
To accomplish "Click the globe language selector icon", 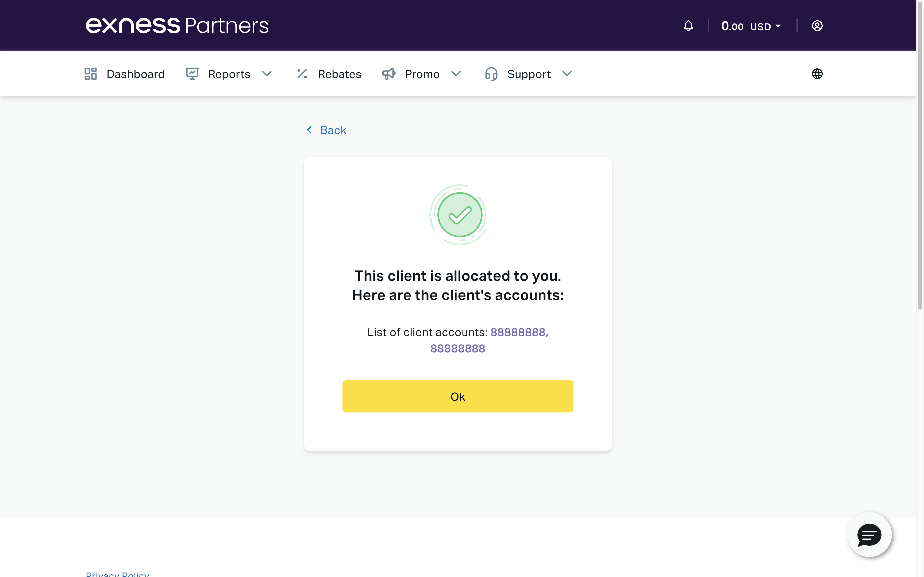I will coord(817,74).
